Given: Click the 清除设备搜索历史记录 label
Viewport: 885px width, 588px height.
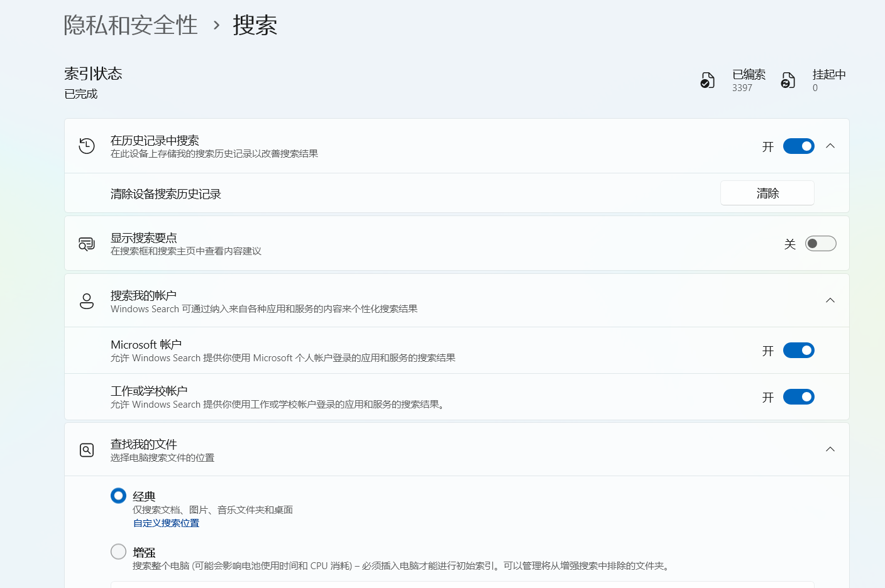Looking at the screenshot, I should coord(166,194).
